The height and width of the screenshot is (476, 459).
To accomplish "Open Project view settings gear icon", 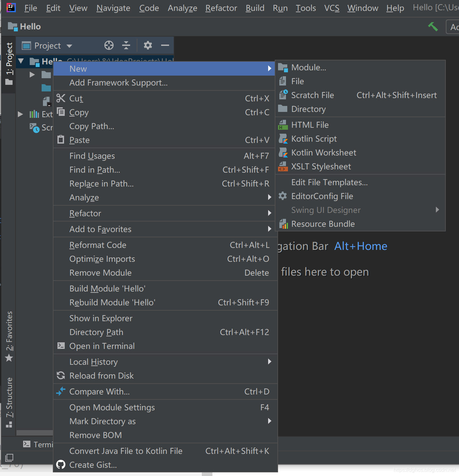I will tap(148, 45).
